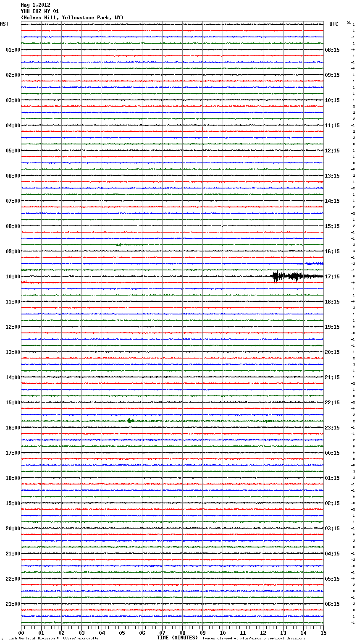The width and height of the screenshot is (357, 644).
Task: Click the 06:15 UTC time label
Action: pos(332,604)
